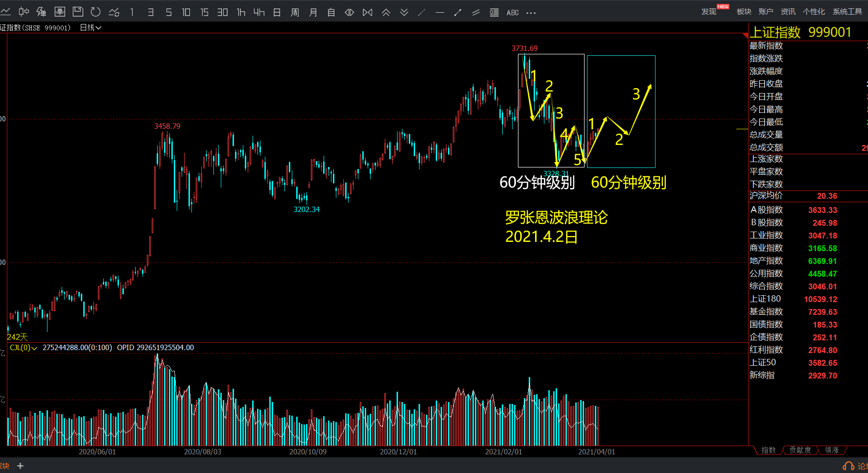Open the 发现 page
868x473 pixels.
click(708, 12)
